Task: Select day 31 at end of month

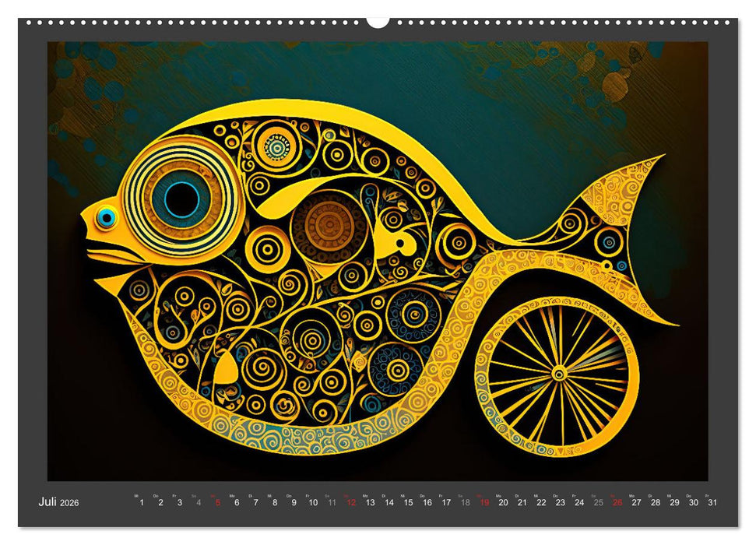Action: pyautogui.click(x=712, y=503)
